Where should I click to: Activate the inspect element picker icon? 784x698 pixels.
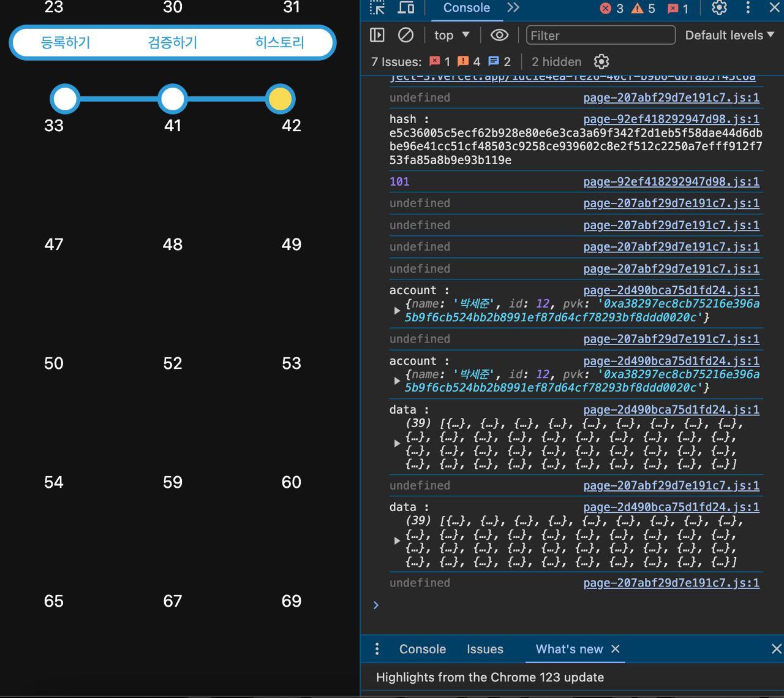[377, 7]
